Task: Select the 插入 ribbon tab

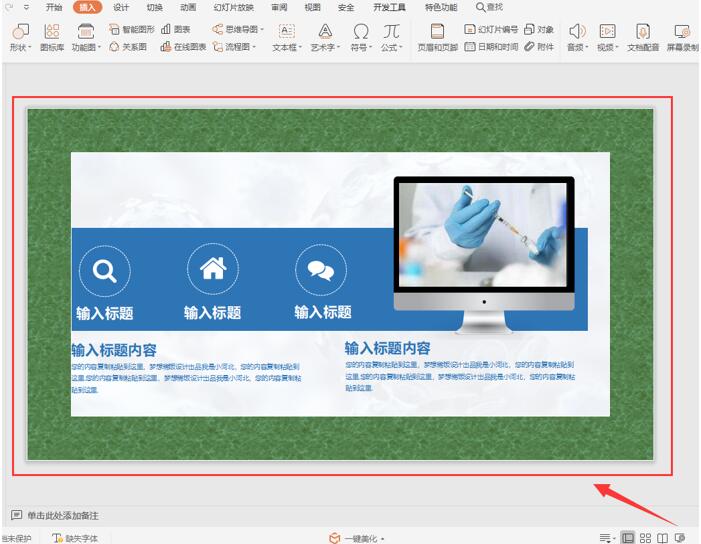Action: [x=87, y=7]
